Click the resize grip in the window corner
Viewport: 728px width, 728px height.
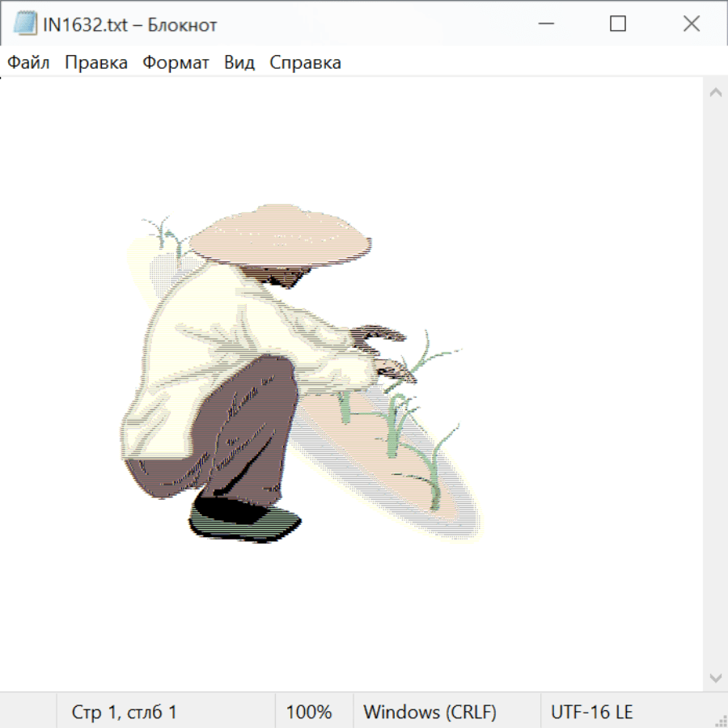coord(720,720)
